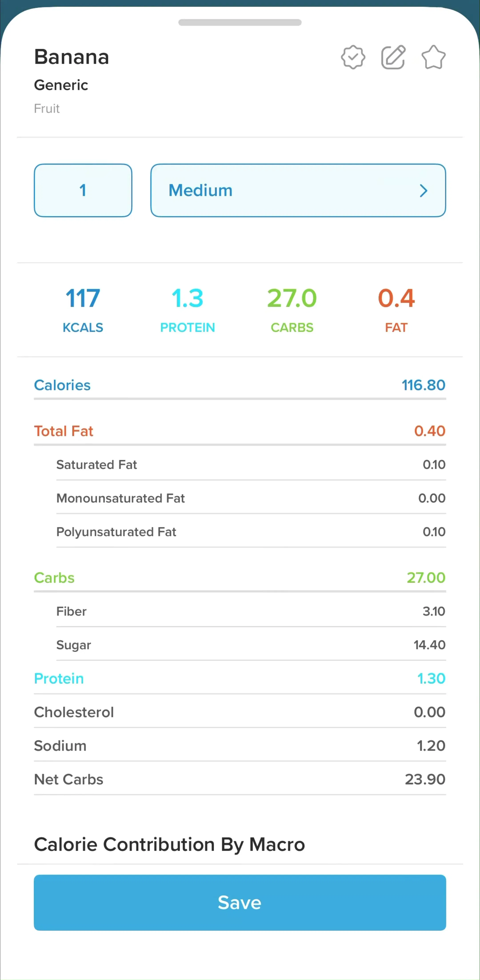Viewport: 480px width, 980px height.
Task: Tap the verified badge icon
Action: pos(353,58)
